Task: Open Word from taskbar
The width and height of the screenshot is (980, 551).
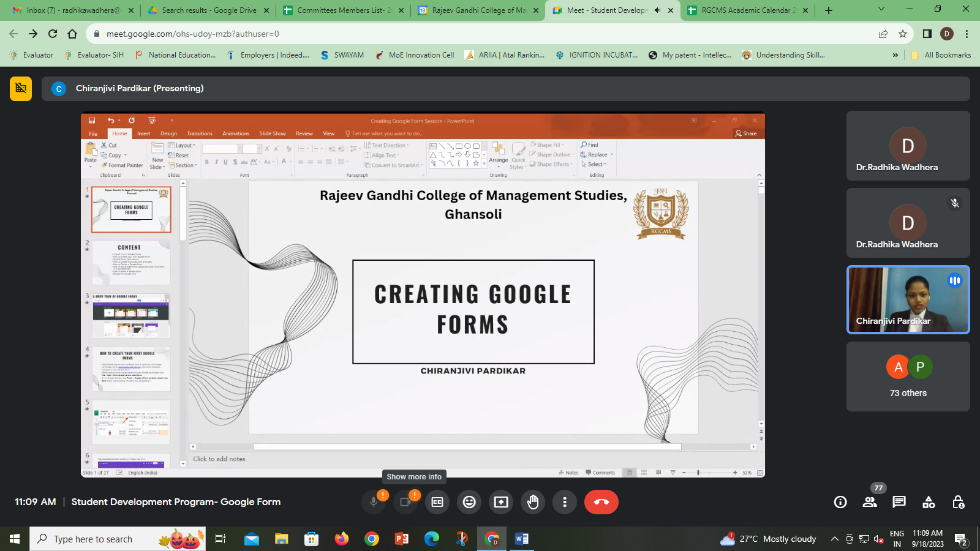Action: (x=522, y=539)
